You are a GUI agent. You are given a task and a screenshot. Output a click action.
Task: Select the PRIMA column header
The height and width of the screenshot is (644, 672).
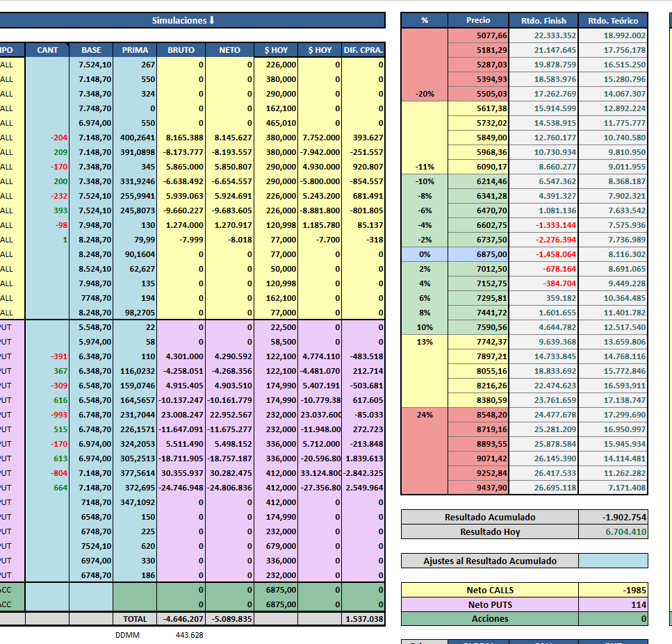pos(135,50)
